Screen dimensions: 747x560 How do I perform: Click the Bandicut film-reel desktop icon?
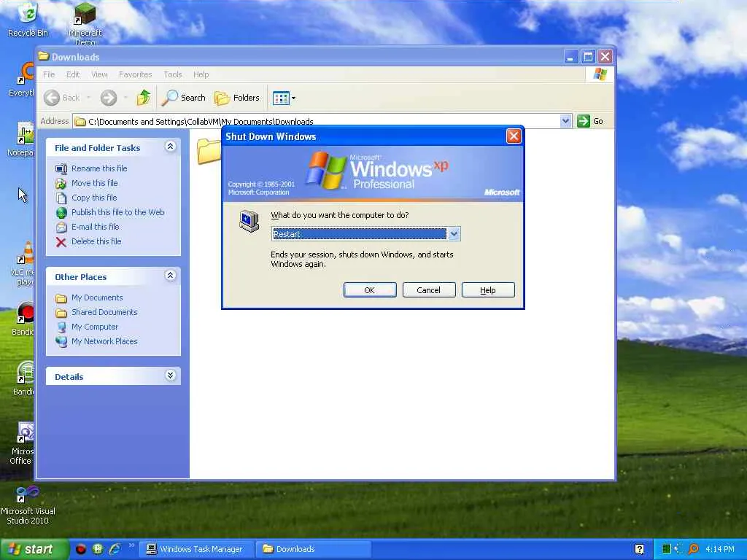[x=24, y=378]
